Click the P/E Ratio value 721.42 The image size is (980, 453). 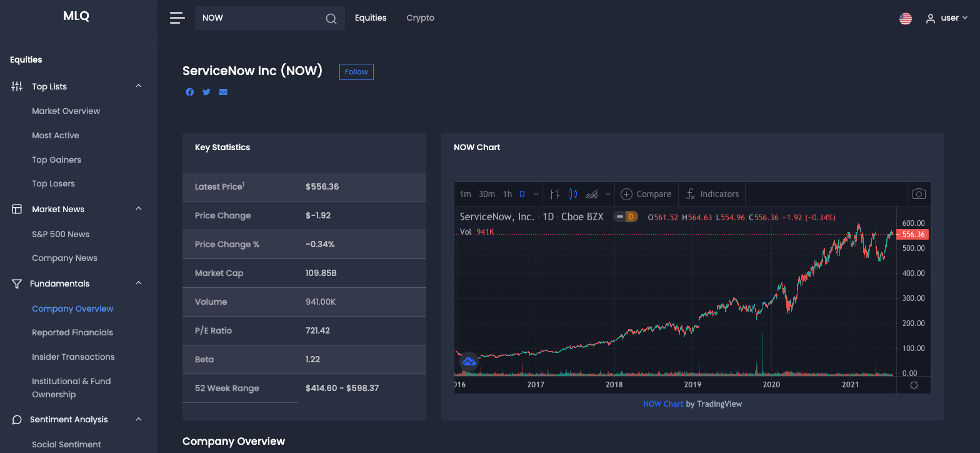(317, 330)
